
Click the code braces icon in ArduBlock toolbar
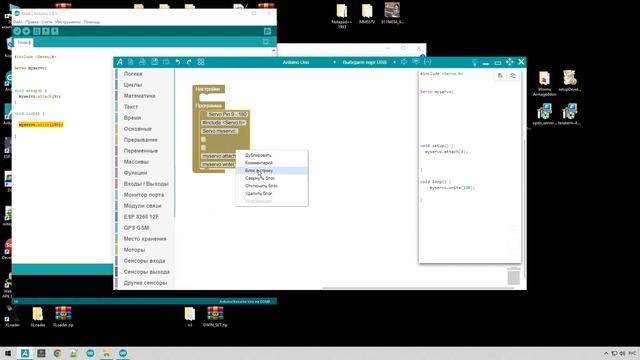click(x=427, y=62)
